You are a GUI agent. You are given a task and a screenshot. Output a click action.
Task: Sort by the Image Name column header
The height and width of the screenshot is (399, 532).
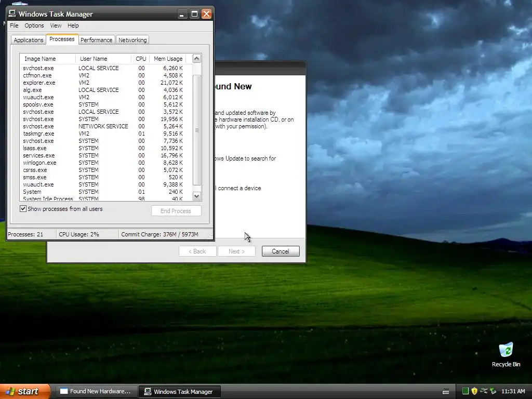coord(47,59)
